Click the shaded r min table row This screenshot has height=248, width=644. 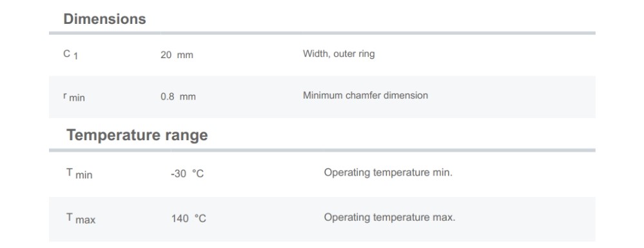click(322, 97)
